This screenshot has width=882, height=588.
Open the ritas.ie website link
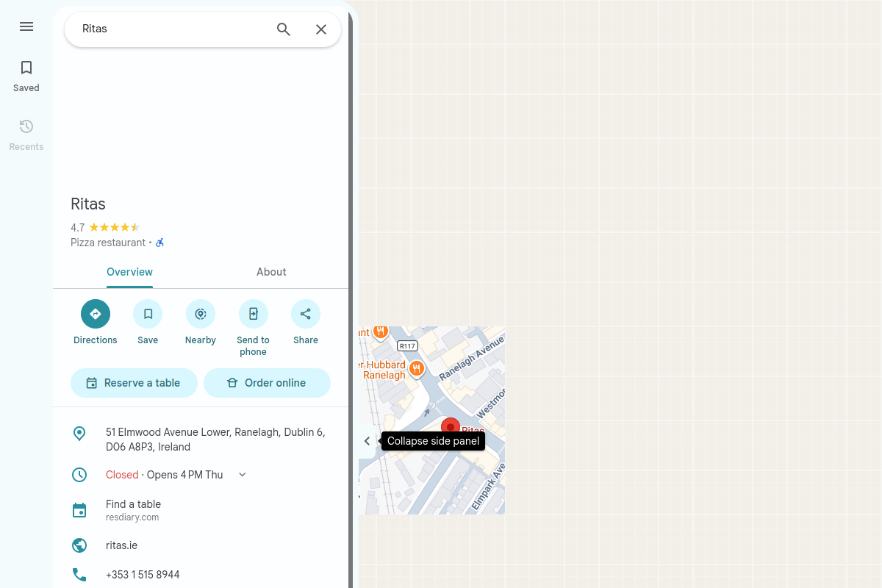(121, 545)
